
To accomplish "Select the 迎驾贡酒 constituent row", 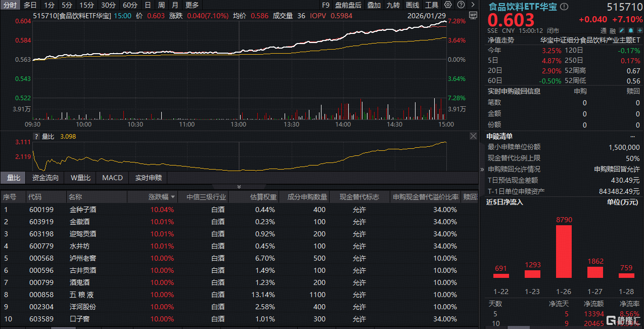I will tap(239, 234).
